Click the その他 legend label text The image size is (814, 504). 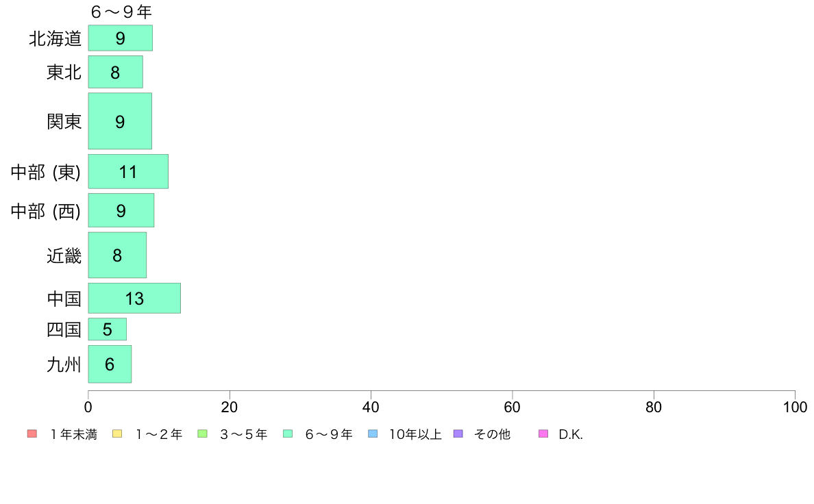coord(492,434)
